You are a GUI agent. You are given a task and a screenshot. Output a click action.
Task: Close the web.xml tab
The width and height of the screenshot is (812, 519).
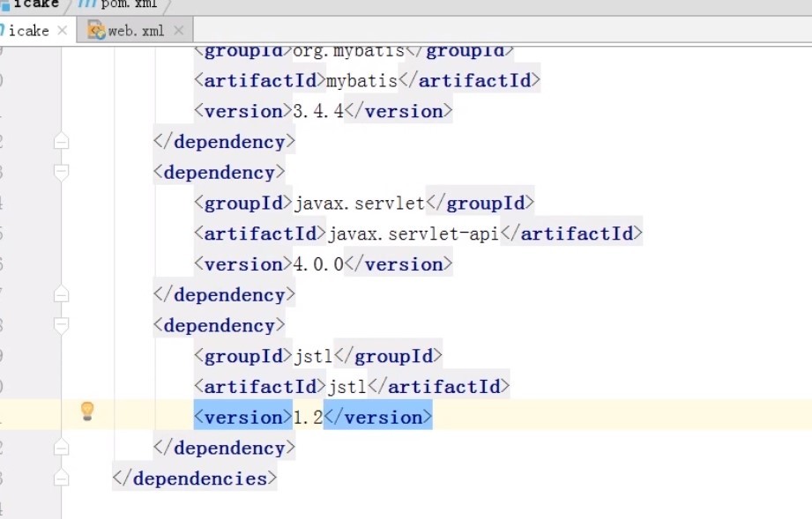coord(179,31)
